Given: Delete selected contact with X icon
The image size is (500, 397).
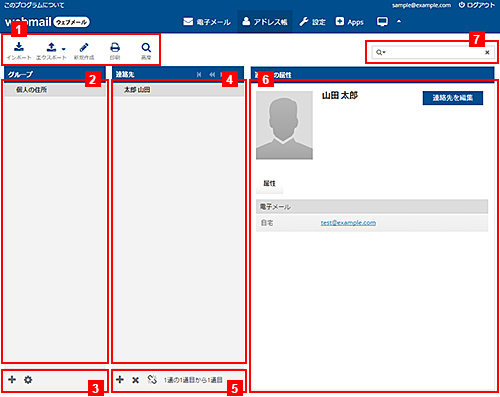Looking at the screenshot, I should (x=135, y=380).
